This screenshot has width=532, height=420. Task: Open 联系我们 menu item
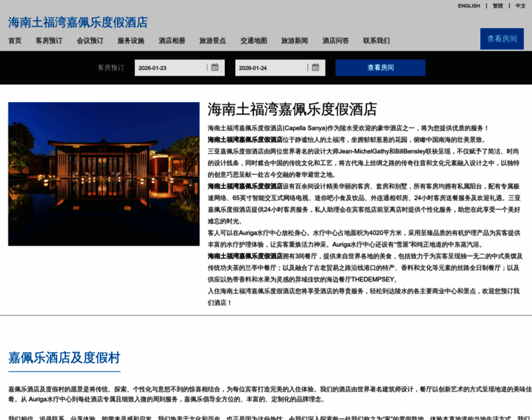[377, 41]
